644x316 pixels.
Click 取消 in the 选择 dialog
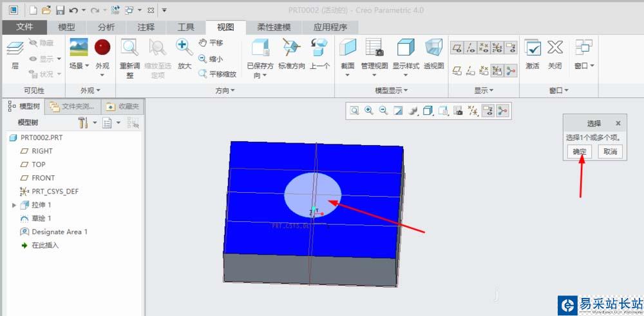click(x=610, y=152)
